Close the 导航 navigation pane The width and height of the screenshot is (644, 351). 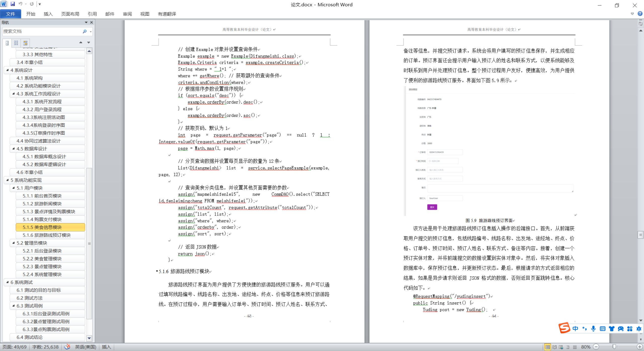[92, 22]
